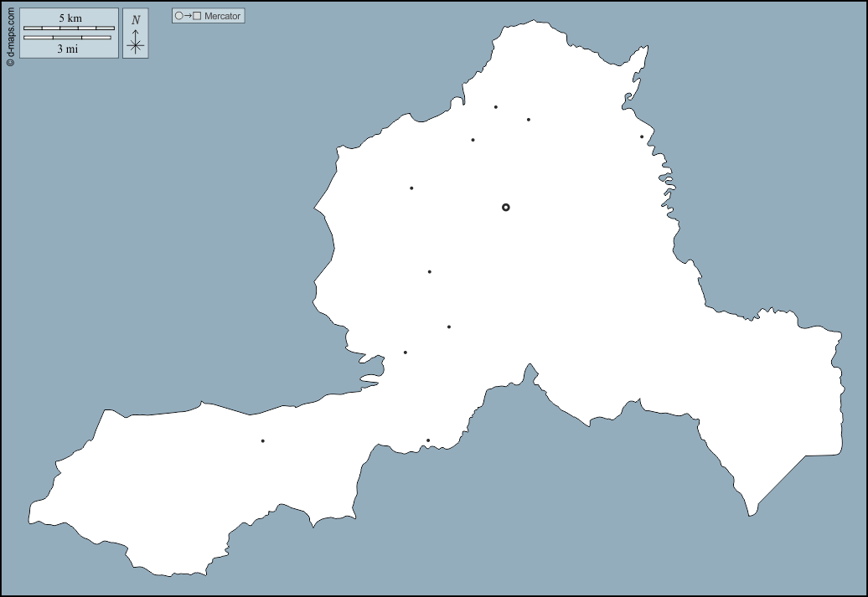Click the letter N above the compass arrow
Viewport: 868px width, 597px height.
point(136,20)
